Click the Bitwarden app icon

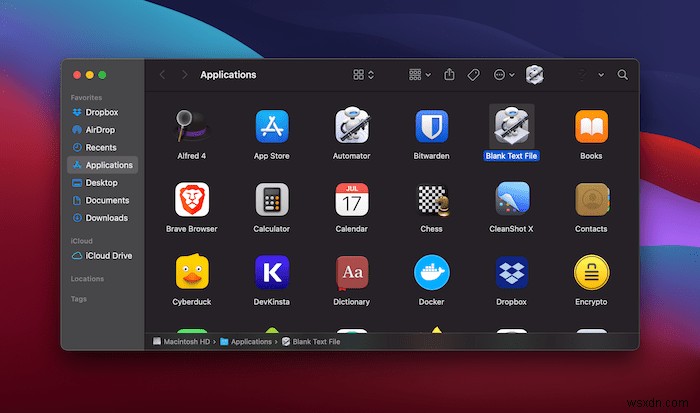(431, 127)
